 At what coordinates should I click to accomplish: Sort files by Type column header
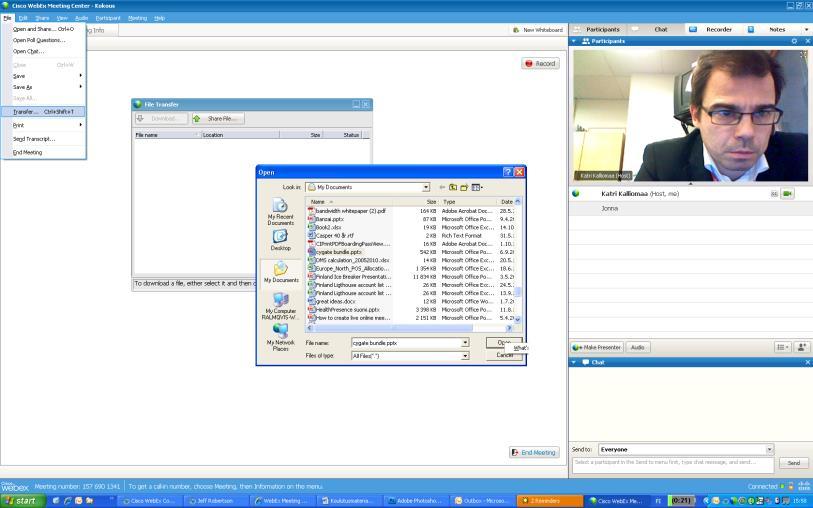click(x=468, y=202)
